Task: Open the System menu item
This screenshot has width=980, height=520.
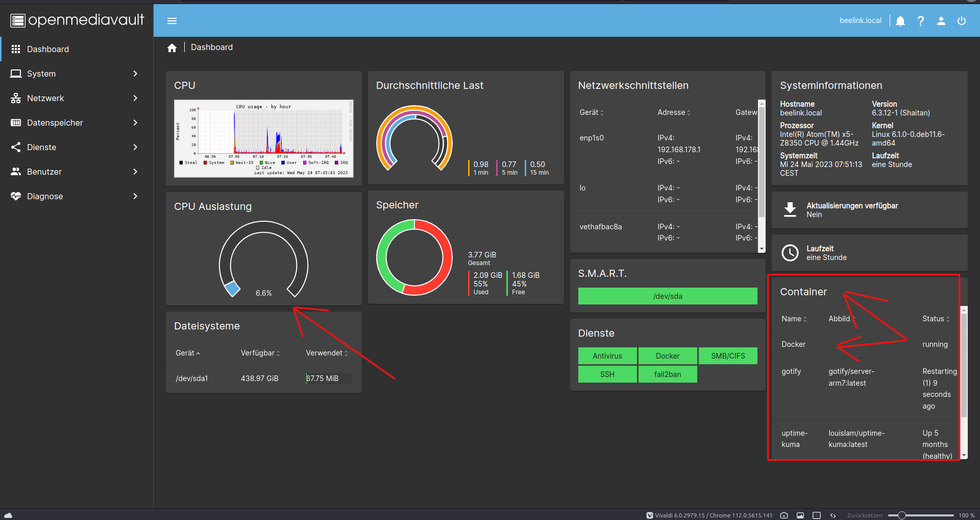Action: coord(77,74)
